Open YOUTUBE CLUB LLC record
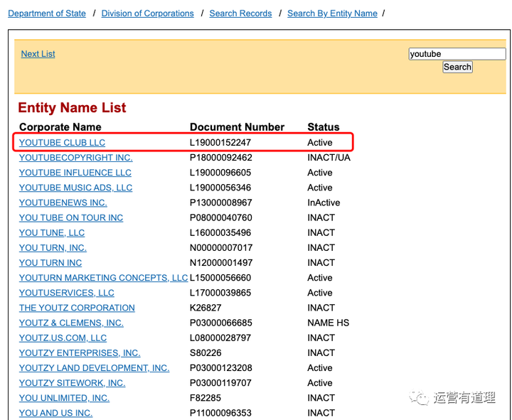 pos(62,143)
